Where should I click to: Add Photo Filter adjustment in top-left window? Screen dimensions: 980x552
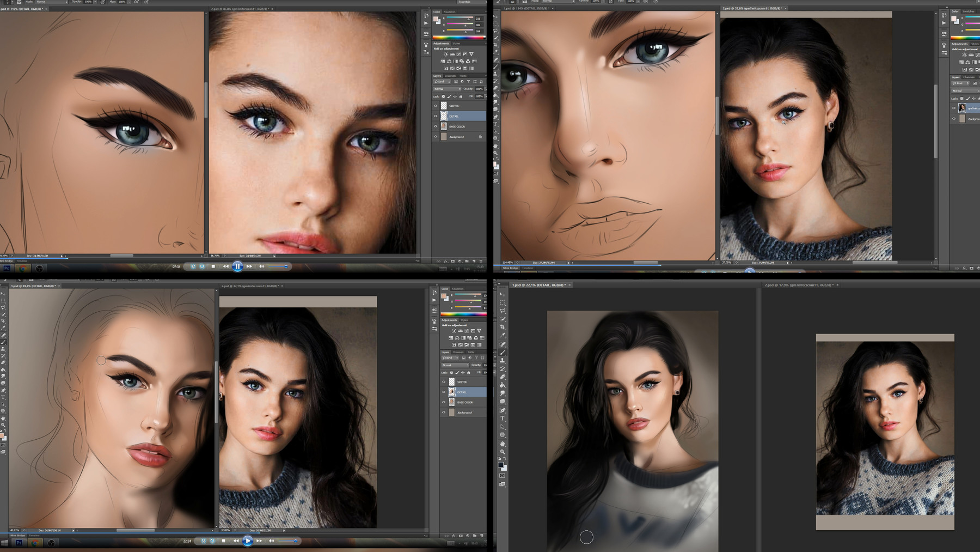click(462, 62)
